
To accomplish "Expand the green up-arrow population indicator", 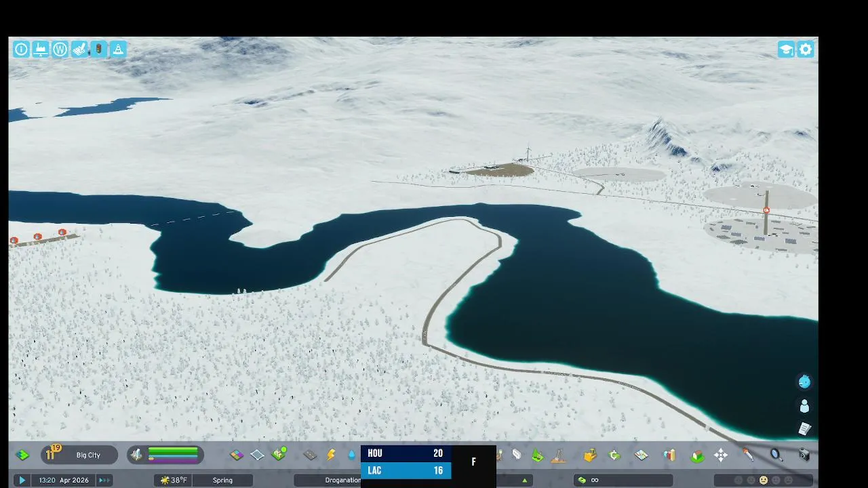I will click(524, 480).
